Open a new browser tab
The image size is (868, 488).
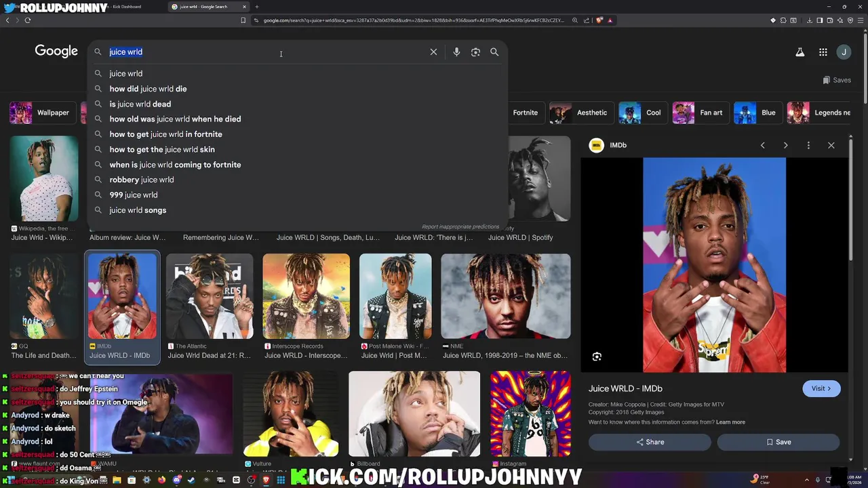point(256,7)
